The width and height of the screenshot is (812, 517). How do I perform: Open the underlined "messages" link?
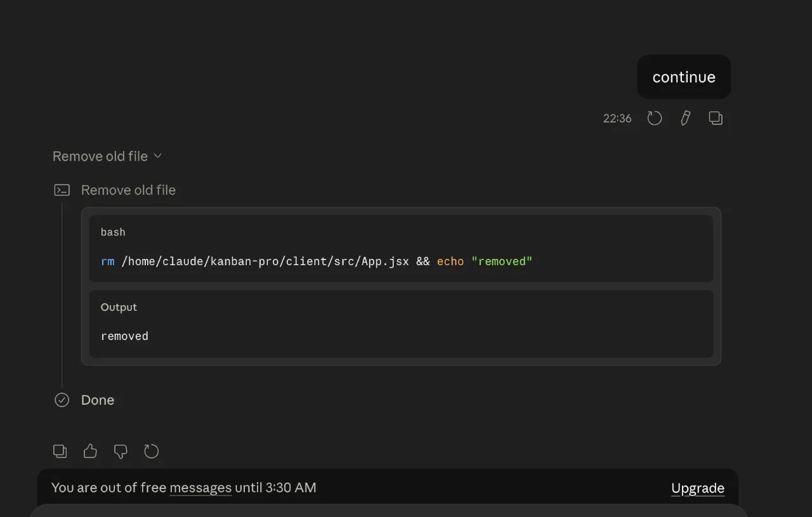click(x=200, y=488)
